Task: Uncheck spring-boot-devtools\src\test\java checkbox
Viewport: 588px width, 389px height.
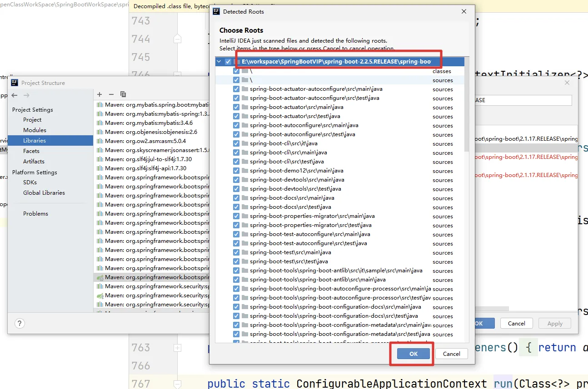Action: 236,189
